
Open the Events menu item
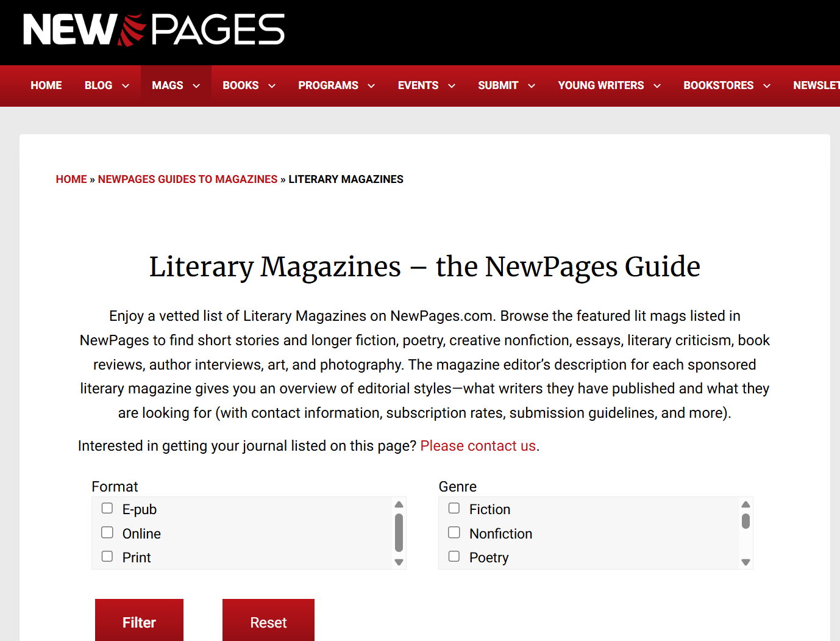[418, 85]
